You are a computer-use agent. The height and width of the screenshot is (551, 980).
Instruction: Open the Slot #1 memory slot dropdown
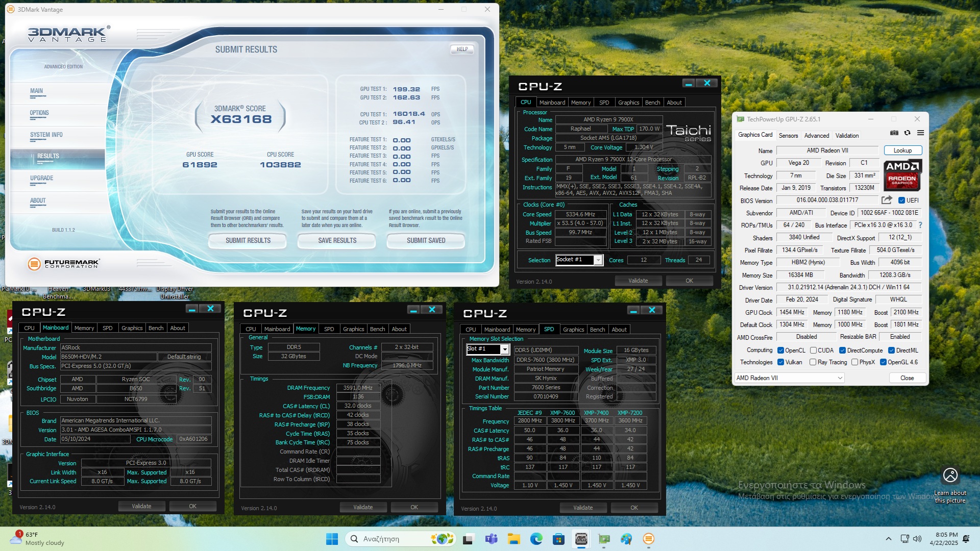click(488, 349)
